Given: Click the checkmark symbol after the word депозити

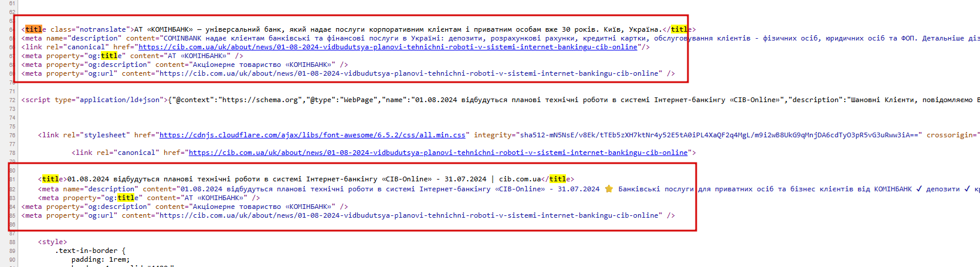Looking at the screenshot, I should (x=967, y=189).
